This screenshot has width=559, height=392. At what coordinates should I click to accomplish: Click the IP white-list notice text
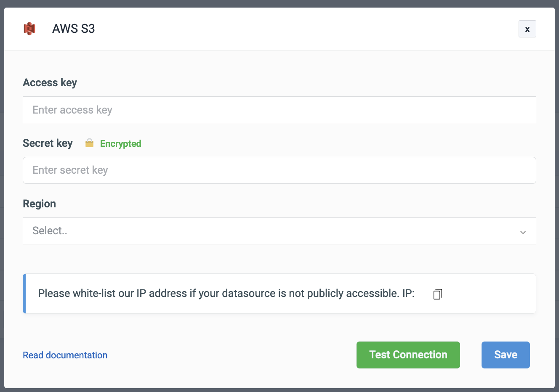tap(210, 294)
